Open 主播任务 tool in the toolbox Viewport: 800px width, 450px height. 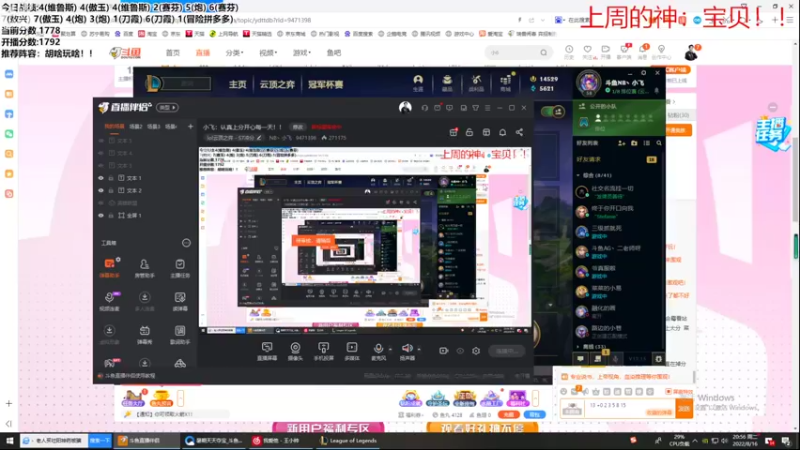coord(180,268)
